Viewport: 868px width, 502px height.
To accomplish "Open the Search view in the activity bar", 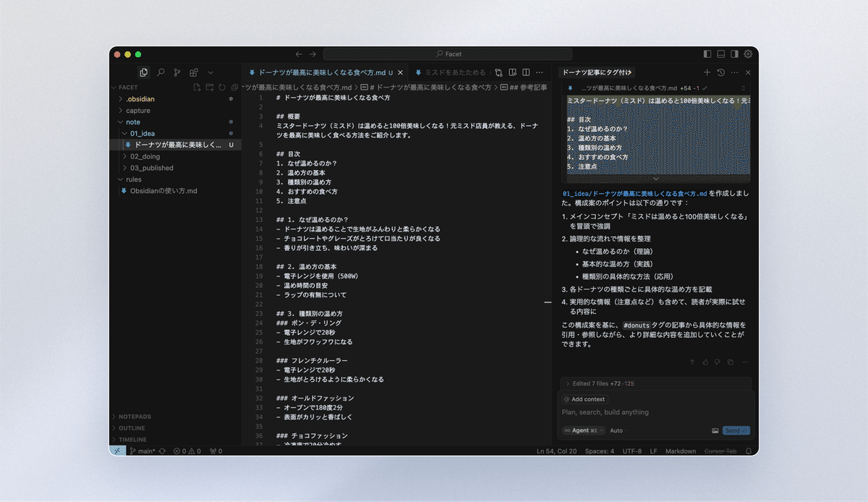I will (x=161, y=72).
